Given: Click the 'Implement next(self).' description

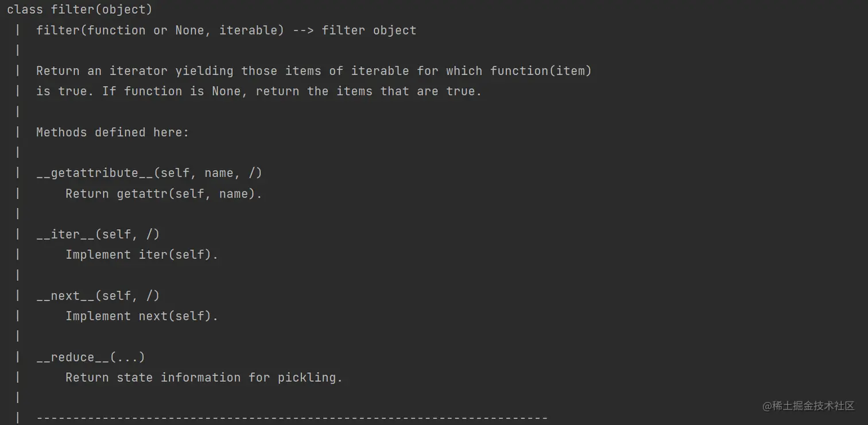Looking at the screenshot, I should (142, 316).
